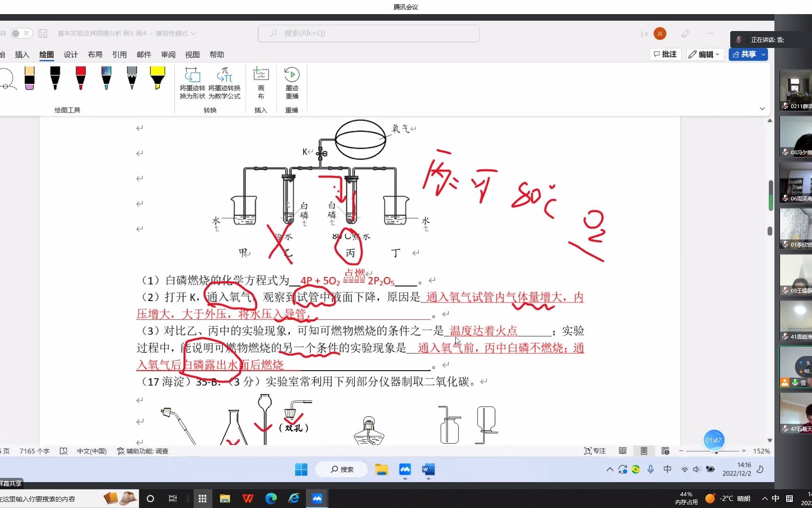Play ink replay
812x508 pixels.
[292, 83]
